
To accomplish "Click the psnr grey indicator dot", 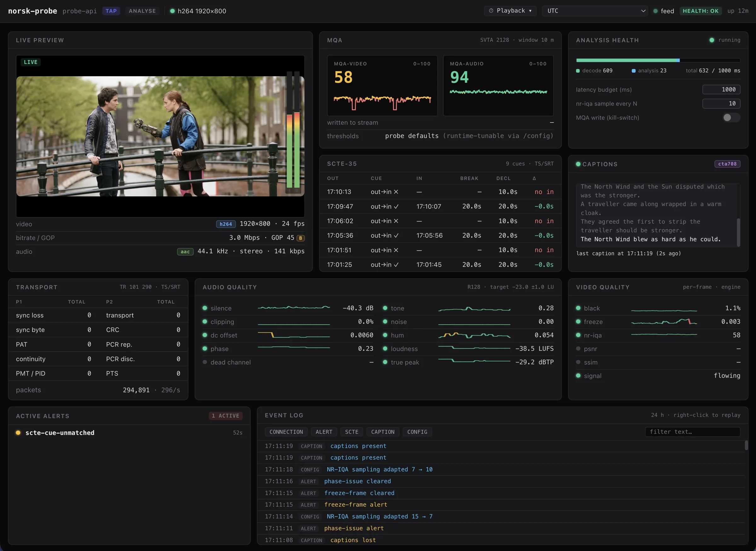I will click(578, 349).
